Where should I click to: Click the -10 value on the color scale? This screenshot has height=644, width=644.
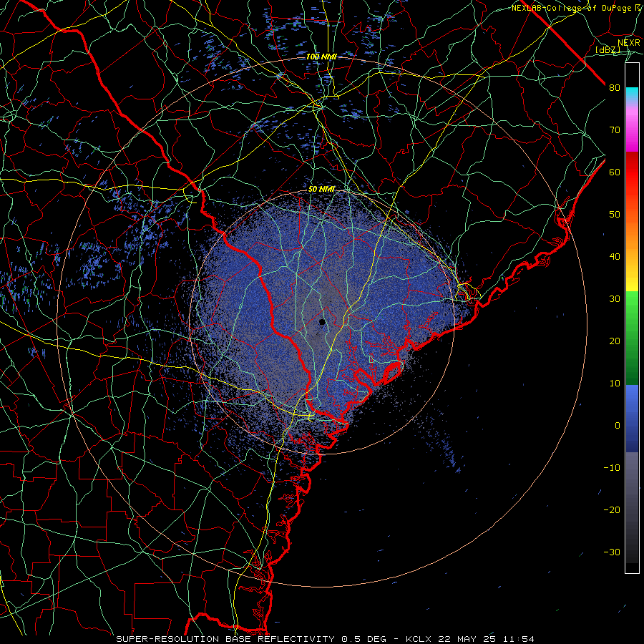[612, 467]
